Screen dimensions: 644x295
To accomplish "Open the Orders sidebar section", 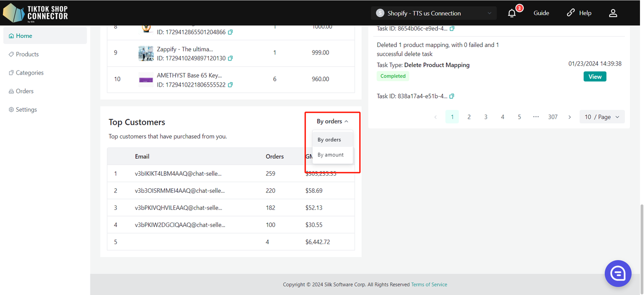I will [x=25, y=91].
